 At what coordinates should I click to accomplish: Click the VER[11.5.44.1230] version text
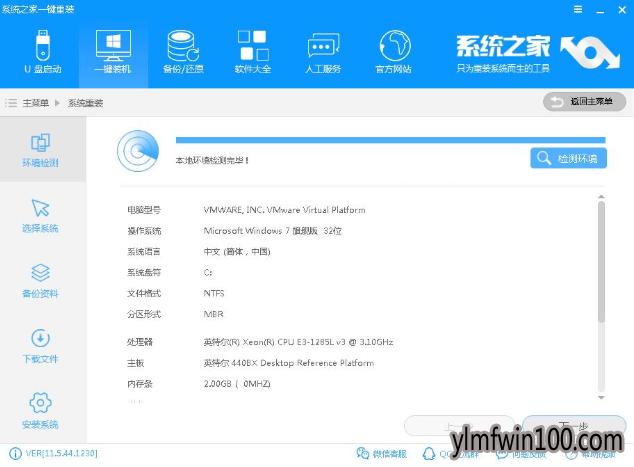61,454
